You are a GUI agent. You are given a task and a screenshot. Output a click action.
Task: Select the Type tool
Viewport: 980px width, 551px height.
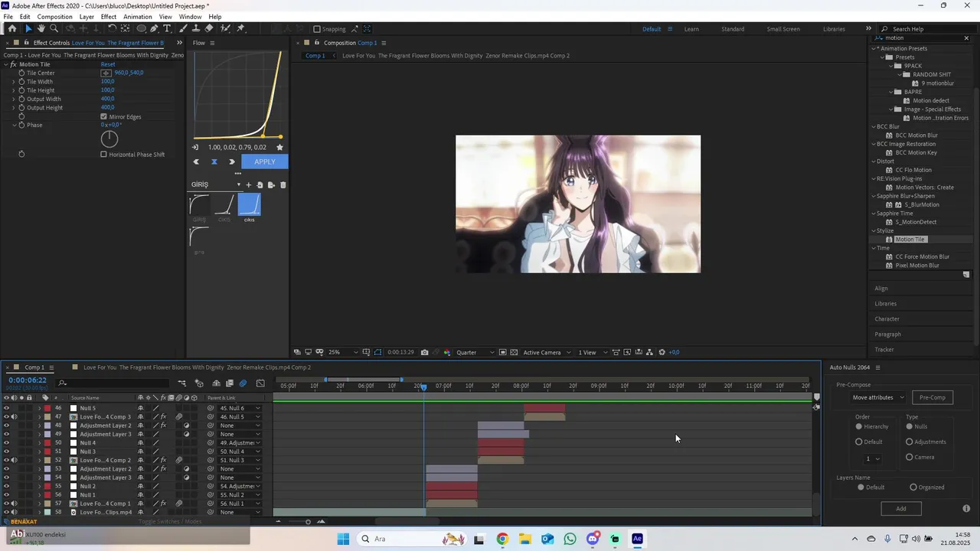[167, 29]
